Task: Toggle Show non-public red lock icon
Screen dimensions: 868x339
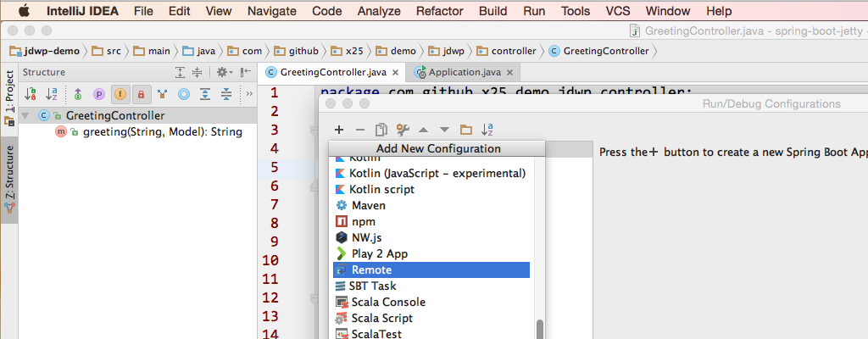Action: 142,95
